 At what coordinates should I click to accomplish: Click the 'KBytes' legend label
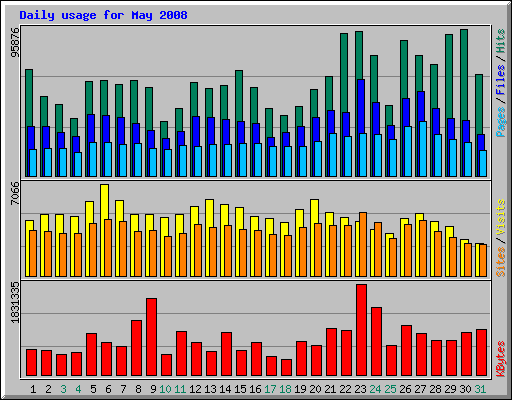click(x=501, y=359)
